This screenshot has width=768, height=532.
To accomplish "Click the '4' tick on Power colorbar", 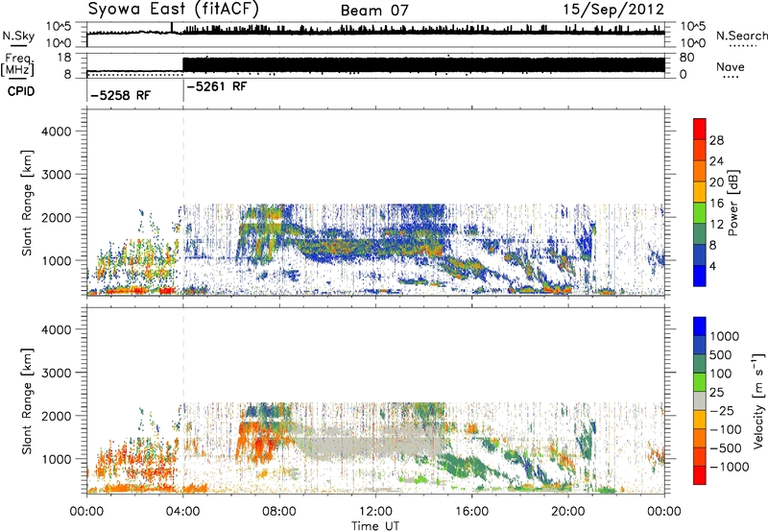I will tap(712, 266).
